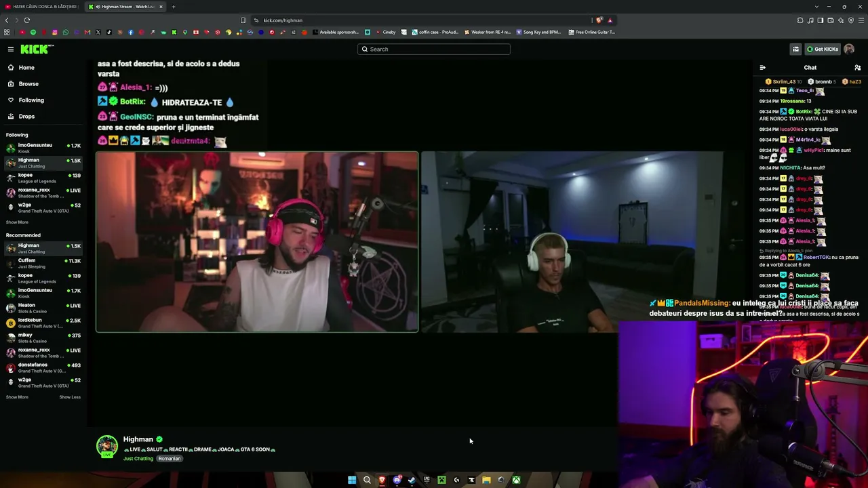The width and height of the screenshot is (868, 488).
Task: Open w2ge channel in Following list
Action: (42, 207)
